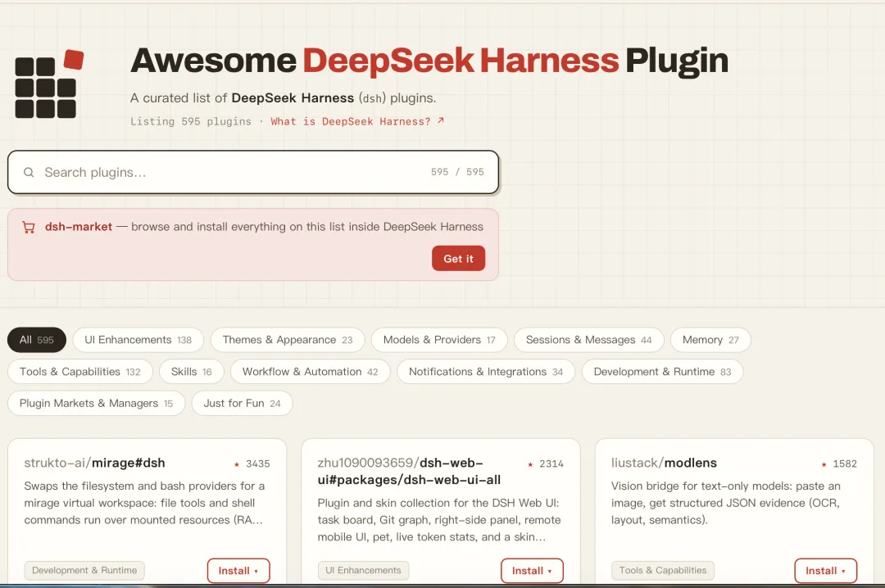
Task: Open the strukto-ai/mirage#dsh plugin title
Action: pos(95,464)
